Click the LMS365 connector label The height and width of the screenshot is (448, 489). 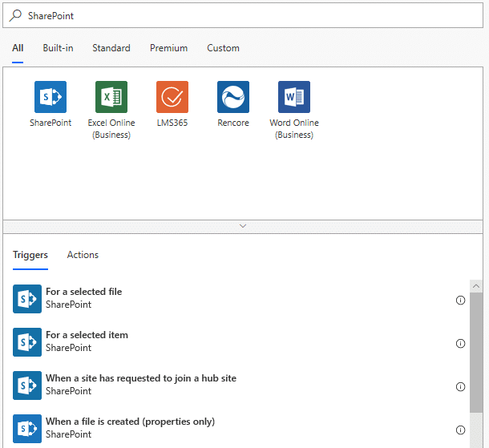[x=172, y=123]
